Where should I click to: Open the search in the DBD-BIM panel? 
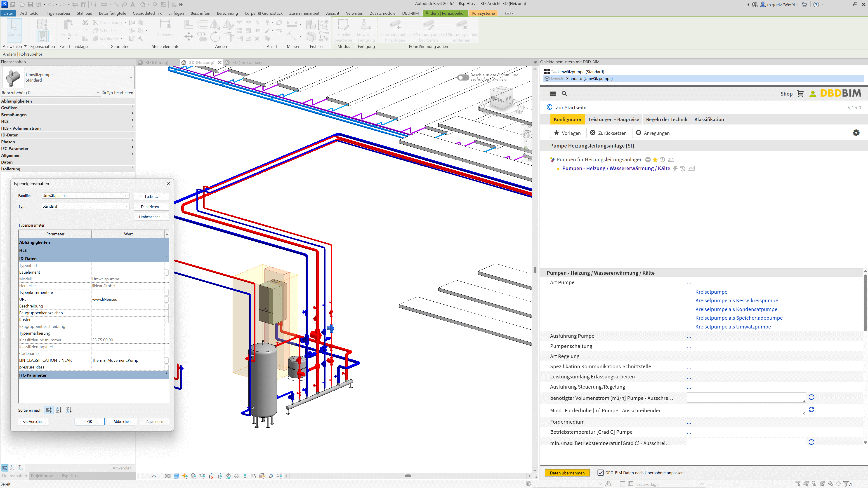click(564, 94)
